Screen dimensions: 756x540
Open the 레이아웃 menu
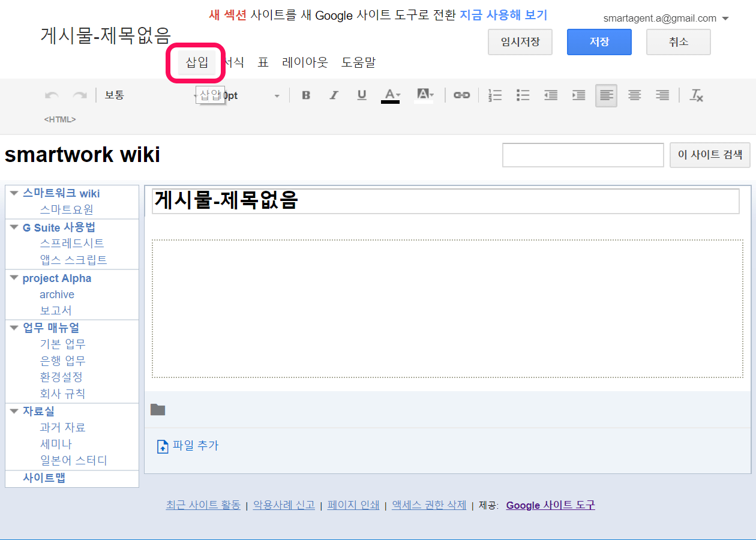pyautogui.click(x=305, y=62)
